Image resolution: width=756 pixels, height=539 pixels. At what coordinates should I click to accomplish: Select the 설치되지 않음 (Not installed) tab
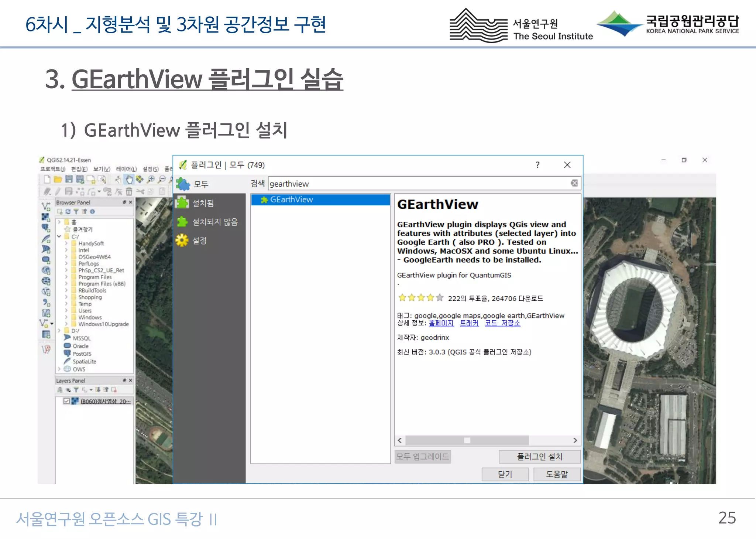(210, 222)
